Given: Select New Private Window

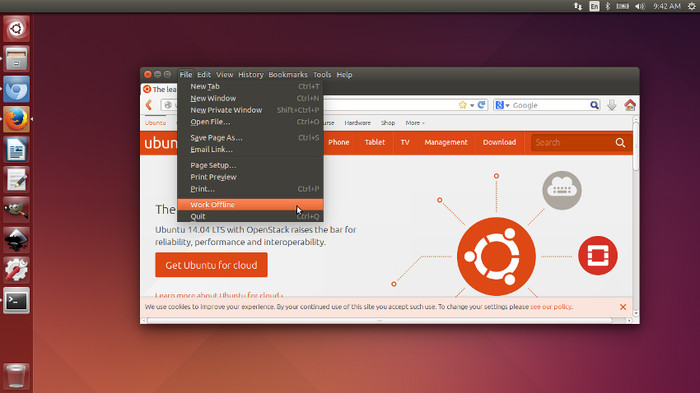Looking at the screenshot, I should (250, 110).
